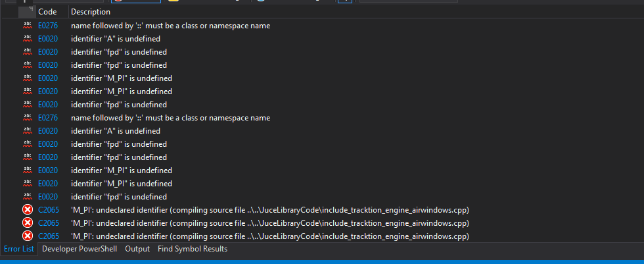Screen dimensions: 644x264
Task: Sort errors by the Code column header
Action: click(47, 12)
